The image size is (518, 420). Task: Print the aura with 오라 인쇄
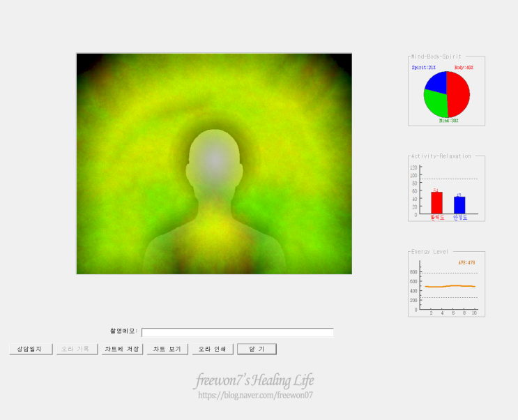coord(213,350)
